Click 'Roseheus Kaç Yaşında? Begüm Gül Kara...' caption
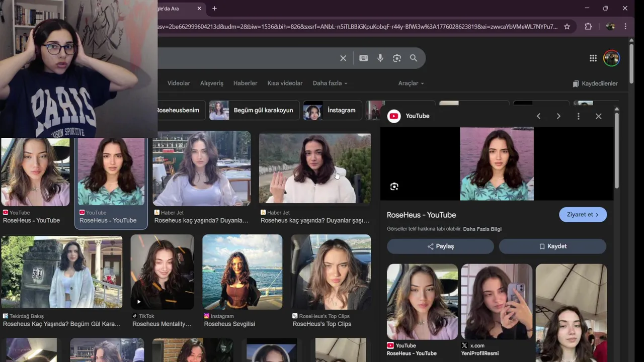Viewport: 644px width, 362px height. pos(62,324)
